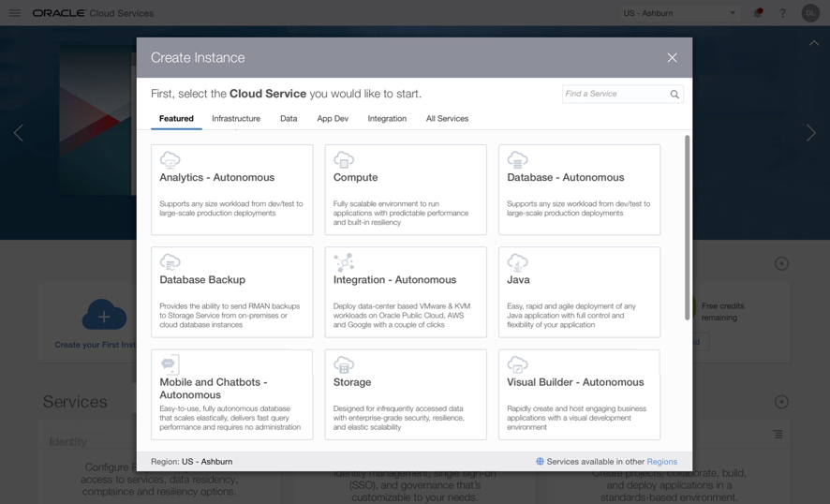This screenshot has width=830, height=504.
Task: Click the Database Backup cloud icon
Action: tap(170, 262)
